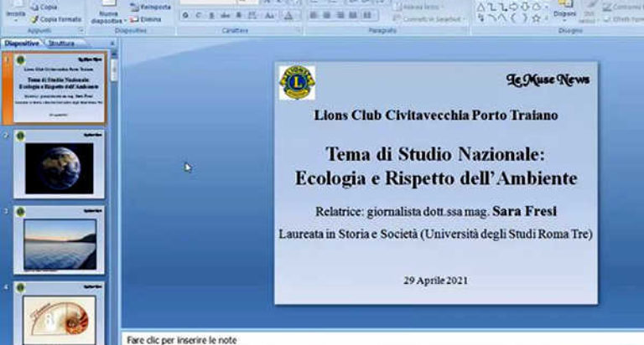Center the paragraph text

pos(327,15)
